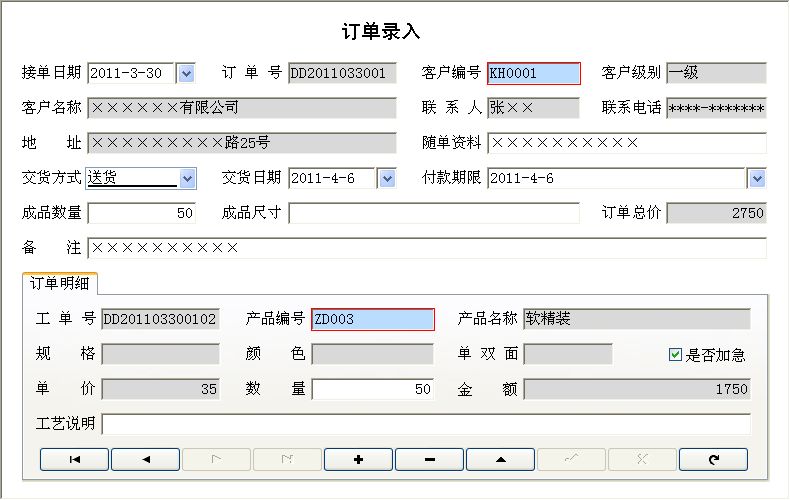This screenshot has width=790, height=500.
Task: Refresh data with the circular arrow button
Action: pyautogui.click(x=713, y=459)
